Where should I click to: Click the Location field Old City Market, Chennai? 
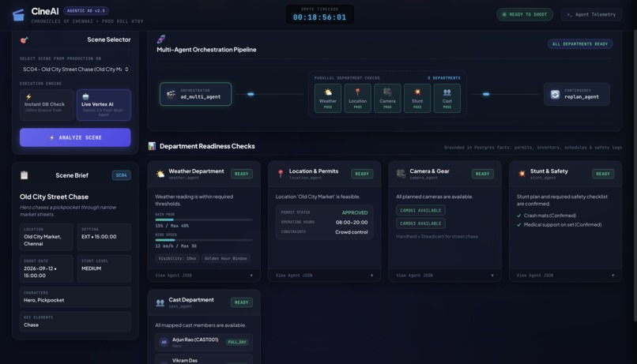(x=47, y=237)
